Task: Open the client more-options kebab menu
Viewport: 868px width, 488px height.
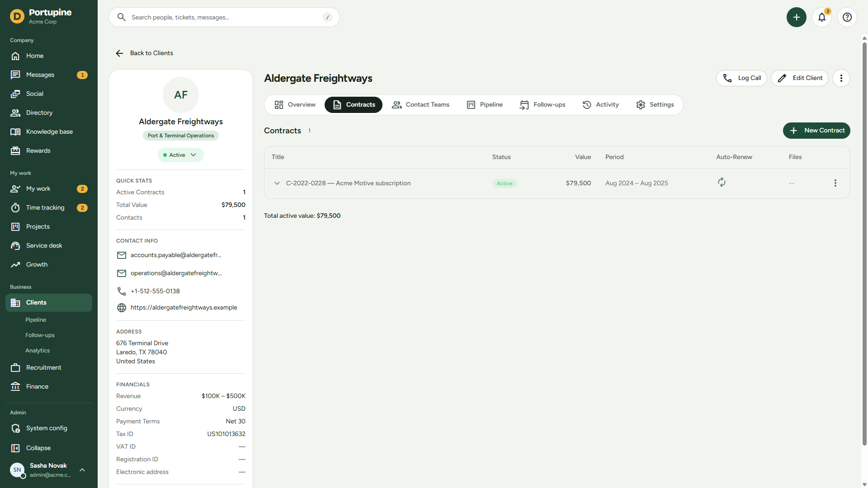Action: 841,78
